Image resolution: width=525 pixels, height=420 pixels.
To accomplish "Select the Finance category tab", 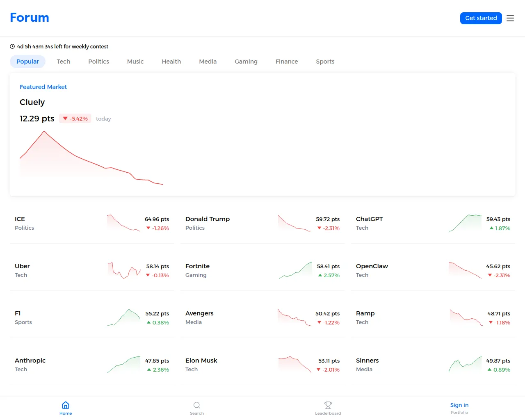I will pos(287,62).
